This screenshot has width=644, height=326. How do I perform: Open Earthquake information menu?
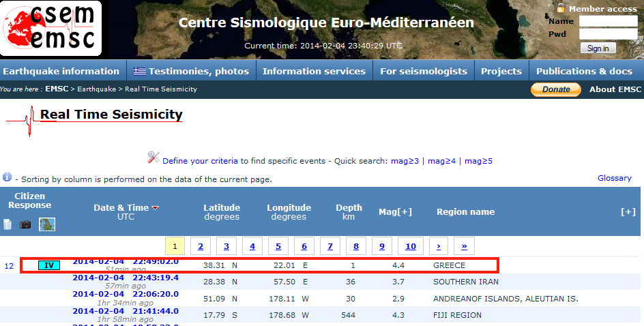(61, 71)
